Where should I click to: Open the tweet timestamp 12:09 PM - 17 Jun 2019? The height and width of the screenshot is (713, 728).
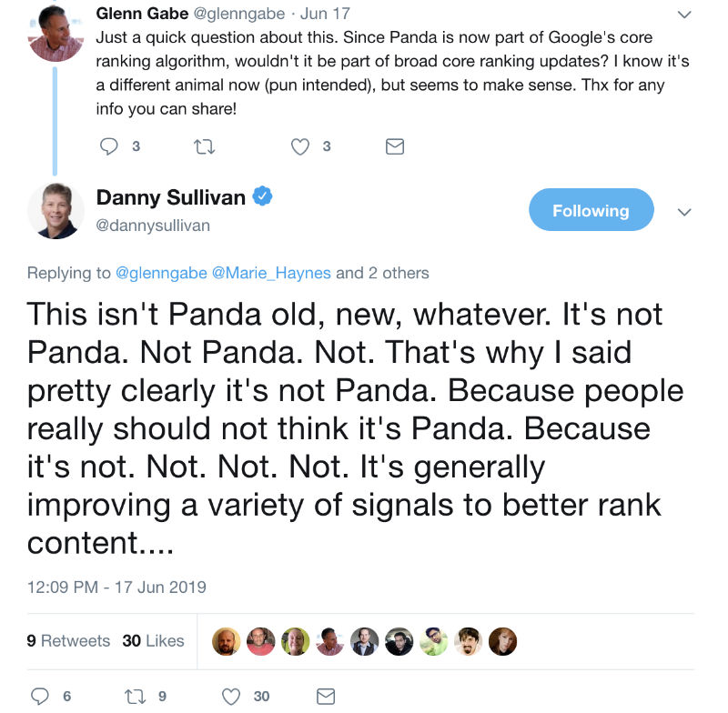(116, 587)
